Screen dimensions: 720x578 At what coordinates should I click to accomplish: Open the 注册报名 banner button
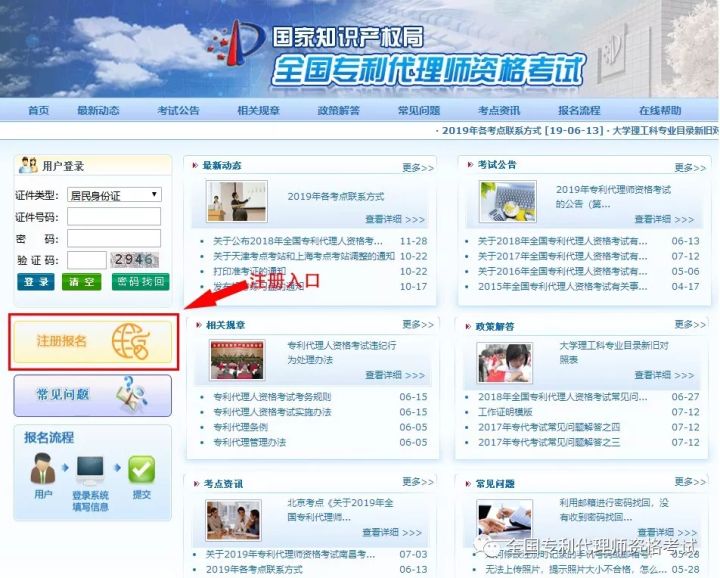[x=93, y=341]
